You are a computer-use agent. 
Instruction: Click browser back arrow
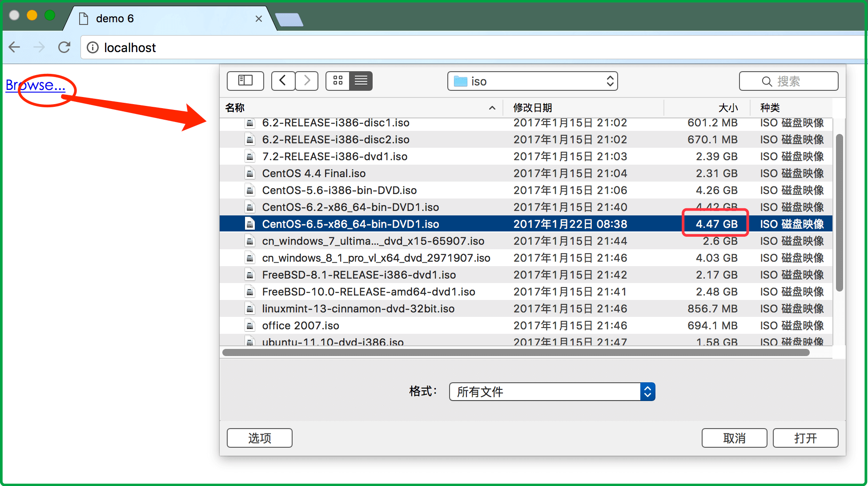click(x=15, y=47)
